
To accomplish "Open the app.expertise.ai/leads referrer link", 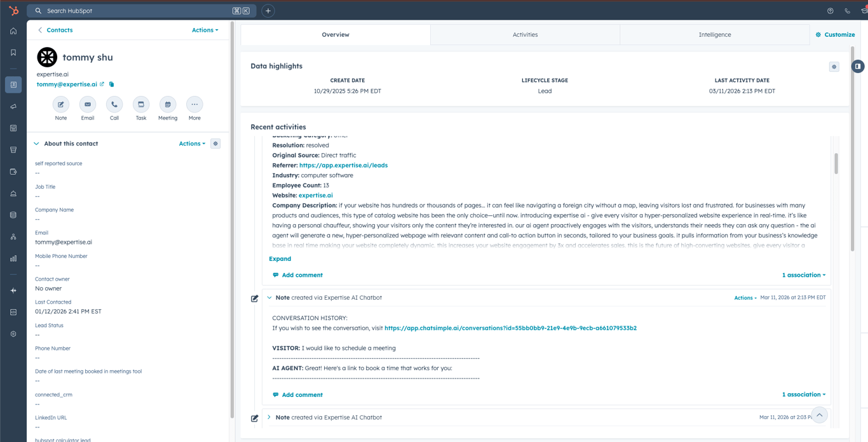I will pos(343,165).
